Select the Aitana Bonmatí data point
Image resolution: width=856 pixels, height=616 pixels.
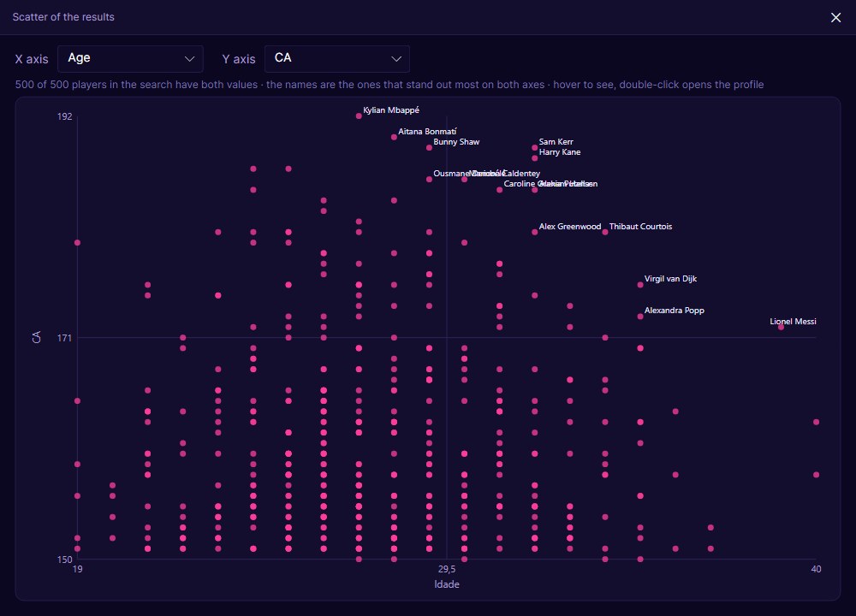click(394, 137)
